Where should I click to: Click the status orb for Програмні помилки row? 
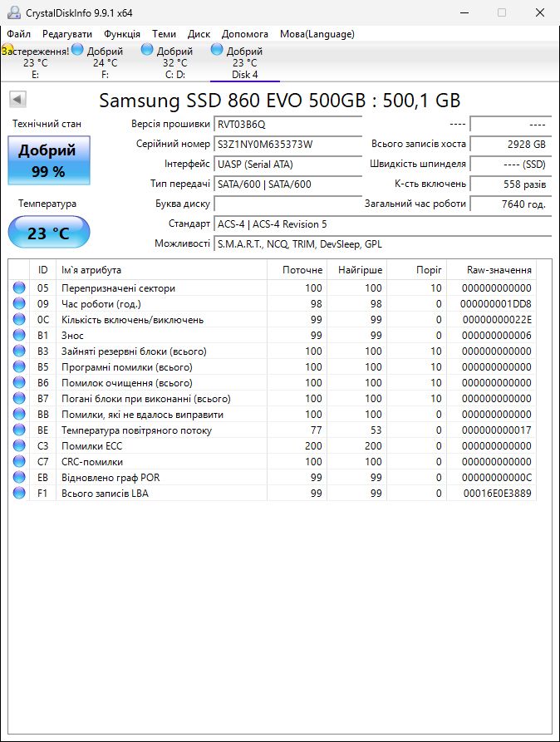[19, 366]
